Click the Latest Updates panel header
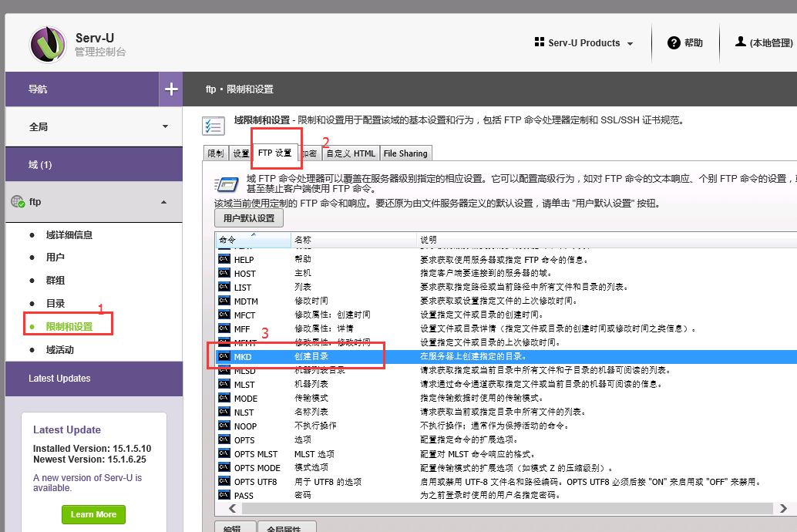Screen dimensions: 797x532 (x=93, y=379)
